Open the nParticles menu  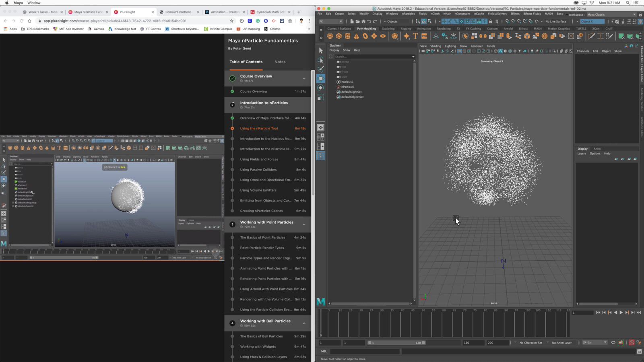click(408, 13)
